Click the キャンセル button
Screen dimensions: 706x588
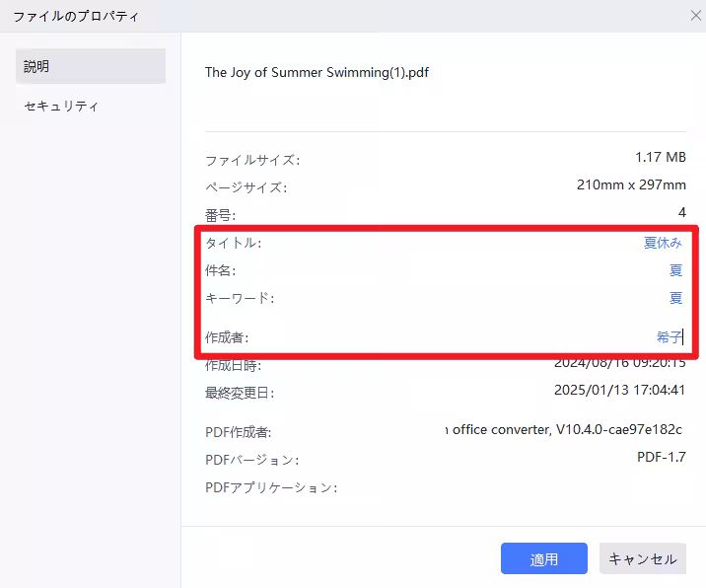(642, 558)
